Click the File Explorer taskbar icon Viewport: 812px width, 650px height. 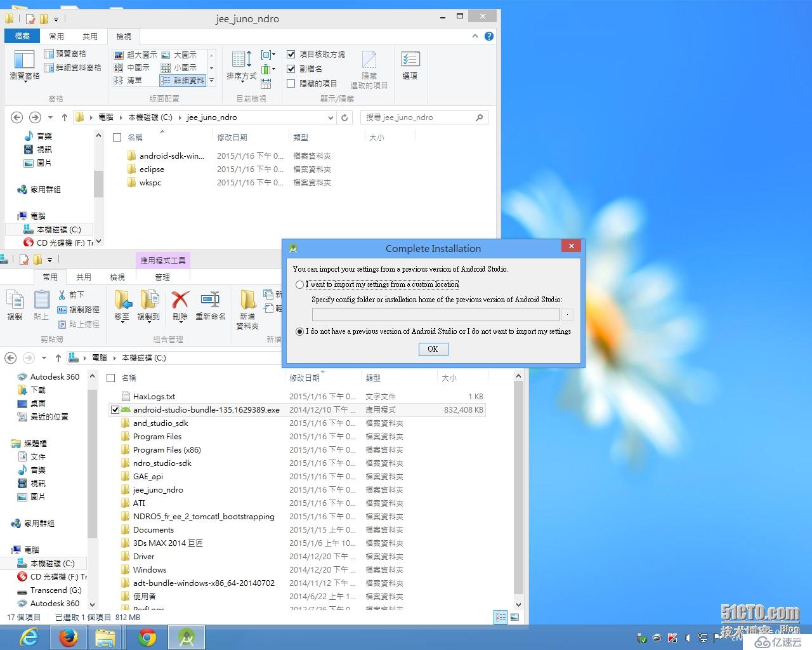click(x=105, y=637)
